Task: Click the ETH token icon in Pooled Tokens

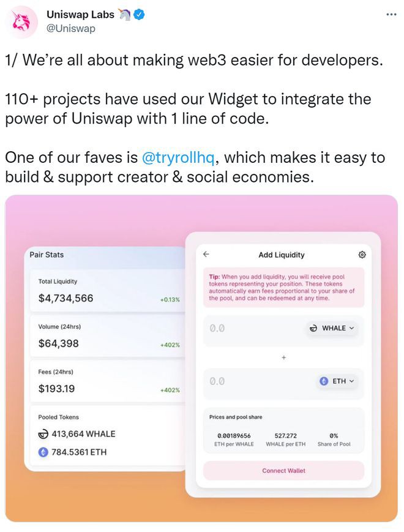Action: click(x=43, y=452)
